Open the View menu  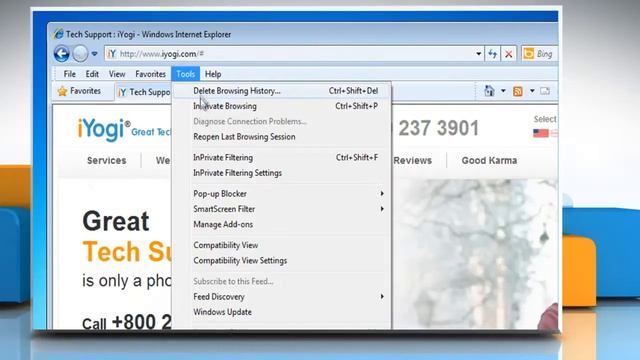117,74
